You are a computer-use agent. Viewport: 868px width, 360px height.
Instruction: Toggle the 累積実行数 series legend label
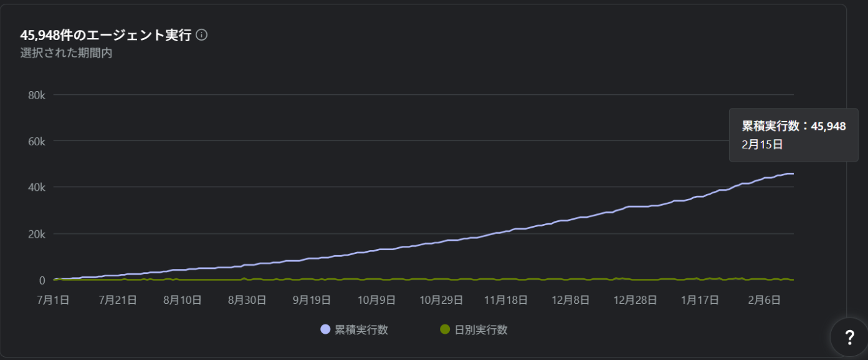point(361,330)
